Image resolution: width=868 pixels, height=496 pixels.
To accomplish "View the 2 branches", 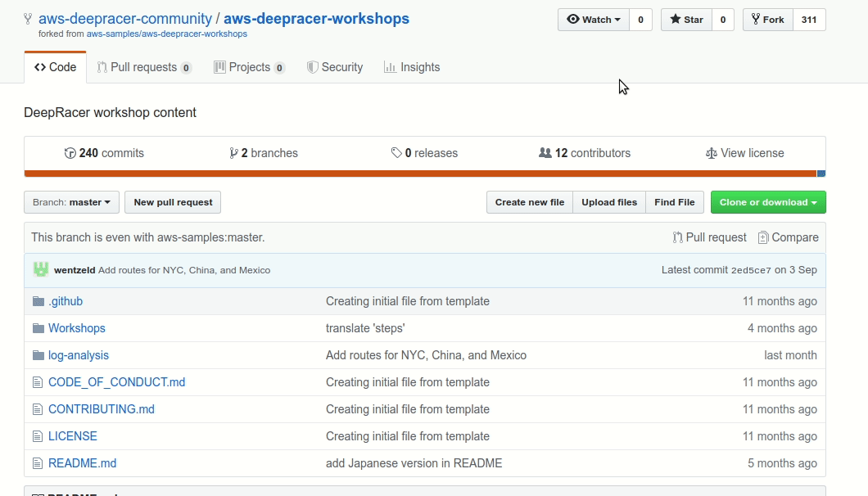I will tap(264, 153).
